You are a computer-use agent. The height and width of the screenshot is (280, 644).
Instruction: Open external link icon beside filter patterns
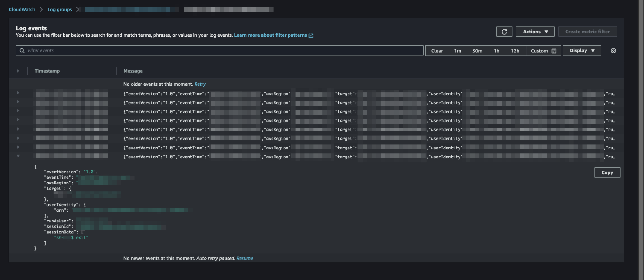pyautogui.click(x=311, y=35)
